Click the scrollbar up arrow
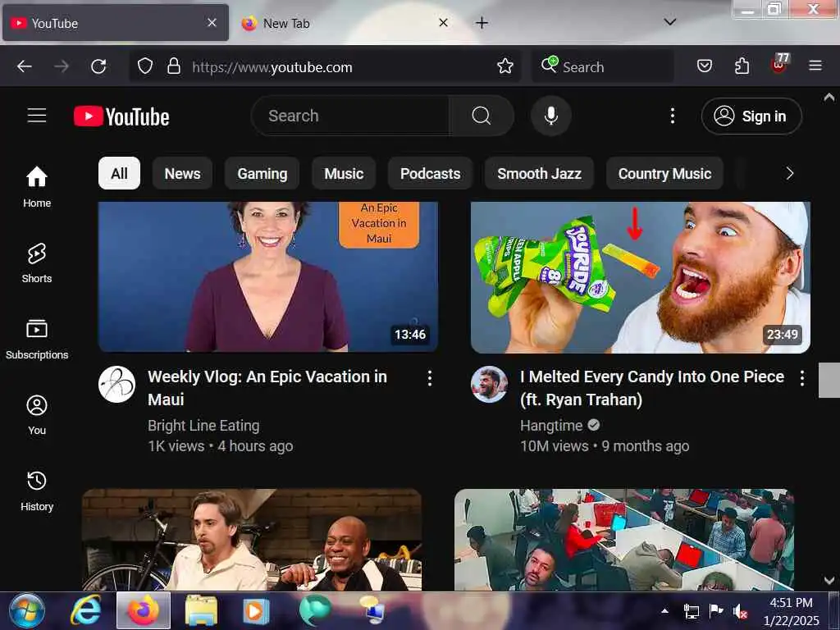840x630 pixels. (829, 97)
